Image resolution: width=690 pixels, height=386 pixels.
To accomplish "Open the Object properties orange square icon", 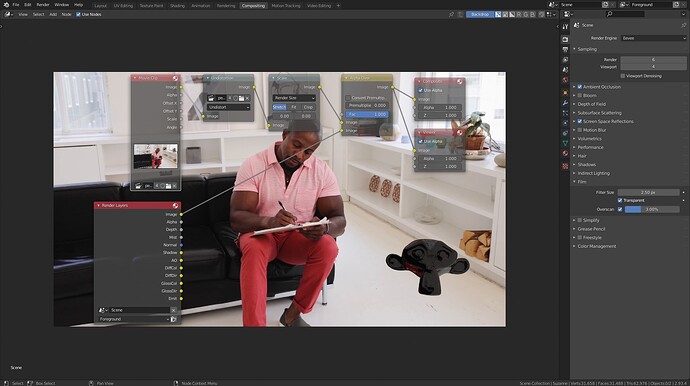I will click(x=565, y=92).
